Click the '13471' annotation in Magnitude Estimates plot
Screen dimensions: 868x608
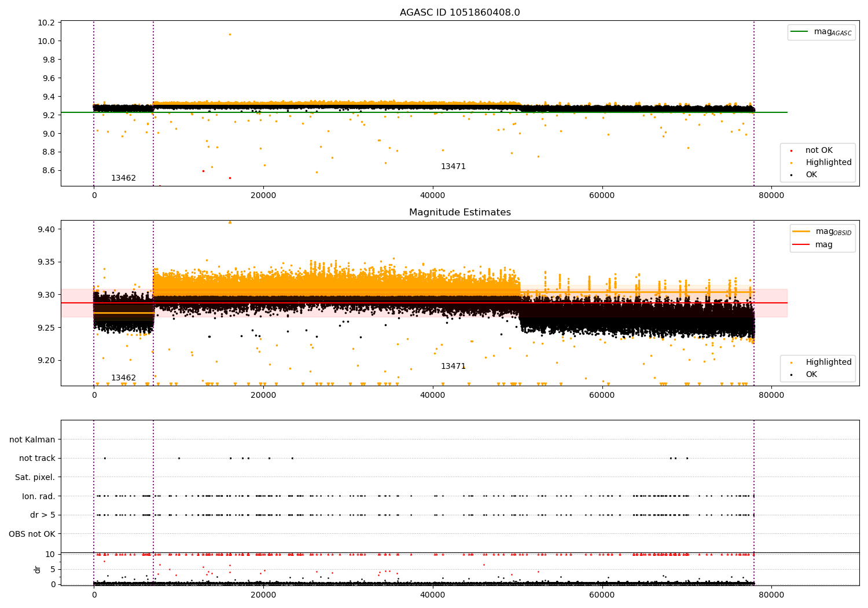pyautogui.click(x=453, y=367)
